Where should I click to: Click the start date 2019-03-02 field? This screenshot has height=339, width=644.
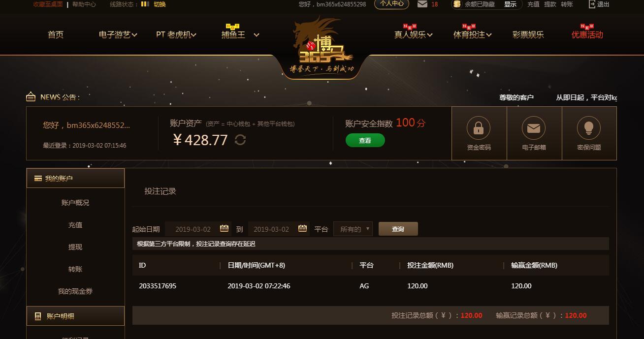193,229
